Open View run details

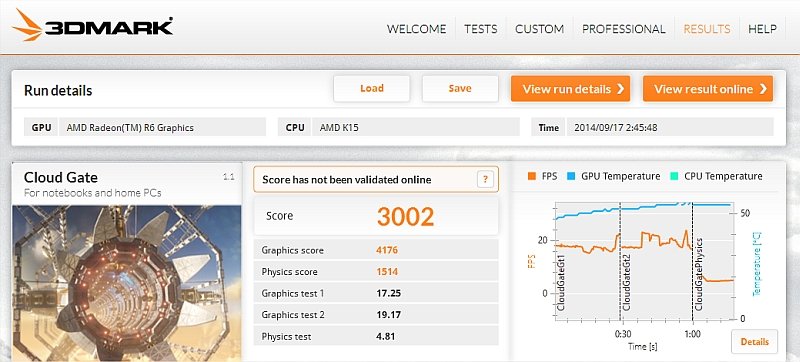pyautogui.click(x=570, y=89)
